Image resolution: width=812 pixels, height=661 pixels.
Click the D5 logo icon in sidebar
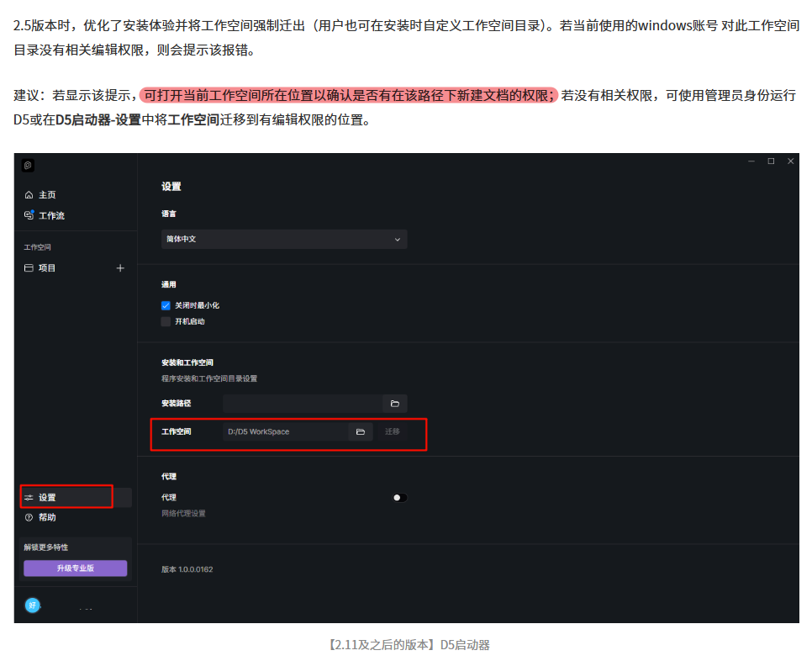click(x=29, y=165)
